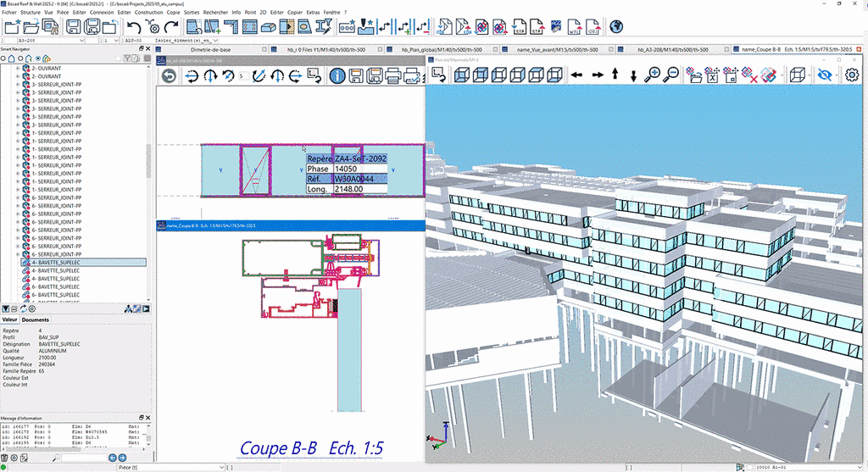Open the wireframe cube display dropdown arrow
The width and height of the screenshot is (868, 472).
[809, 75]
